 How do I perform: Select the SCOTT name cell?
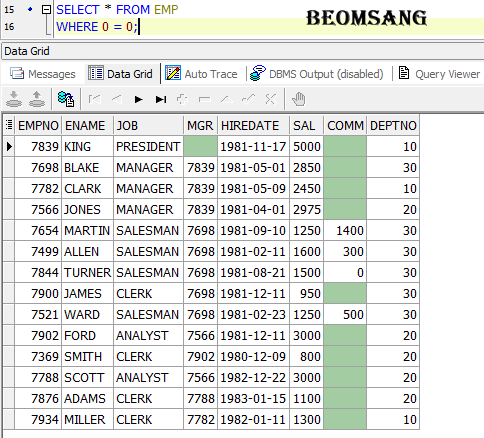(x=88, y=377)
